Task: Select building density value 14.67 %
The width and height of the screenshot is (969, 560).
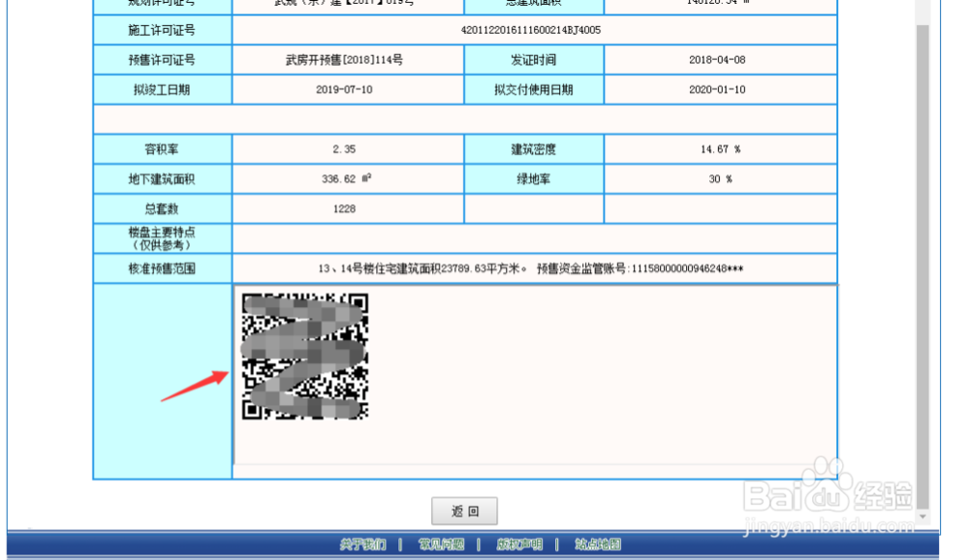Action: (720, 149)
